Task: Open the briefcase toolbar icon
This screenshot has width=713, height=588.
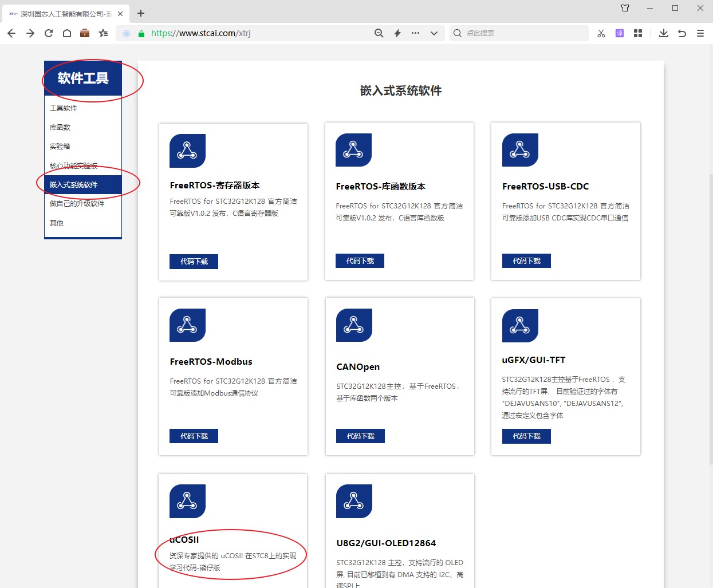Action: [85, 33]
